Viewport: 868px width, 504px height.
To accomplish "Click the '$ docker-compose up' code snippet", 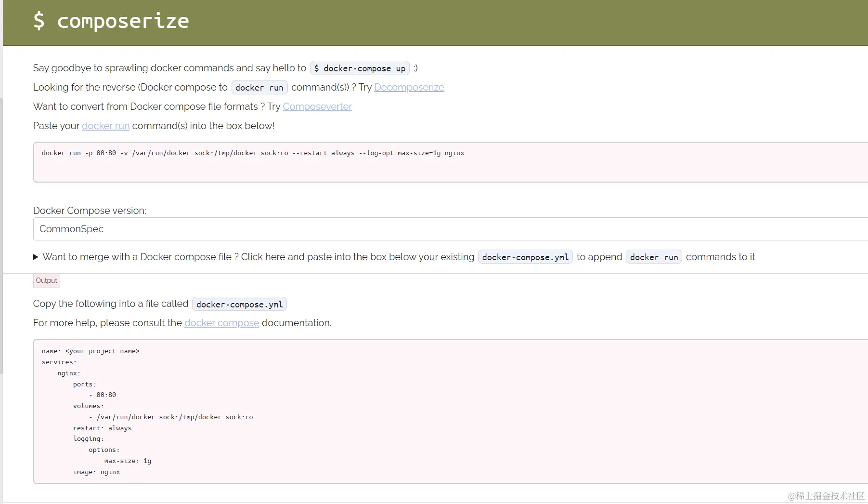I will coord(360,68).
